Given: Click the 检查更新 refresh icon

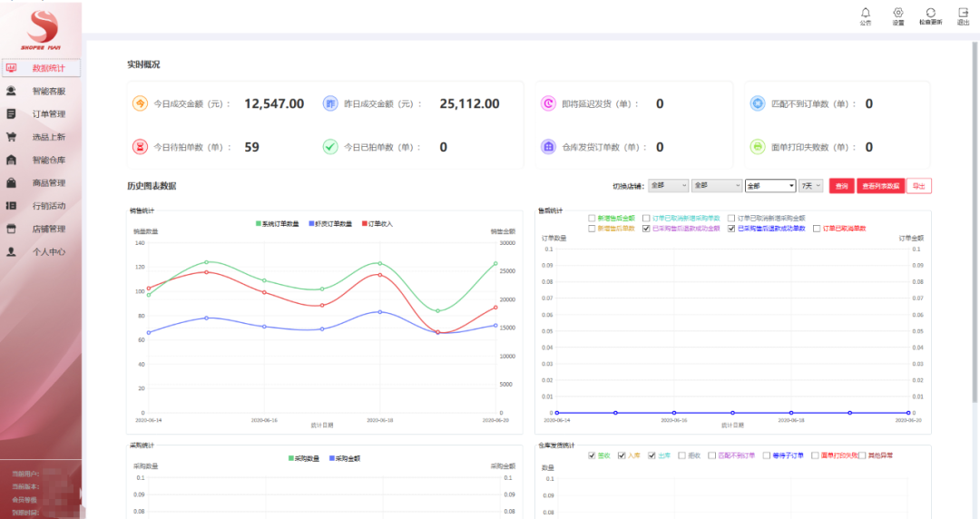Looking at the screenshot, I should [x=930, y=13].
